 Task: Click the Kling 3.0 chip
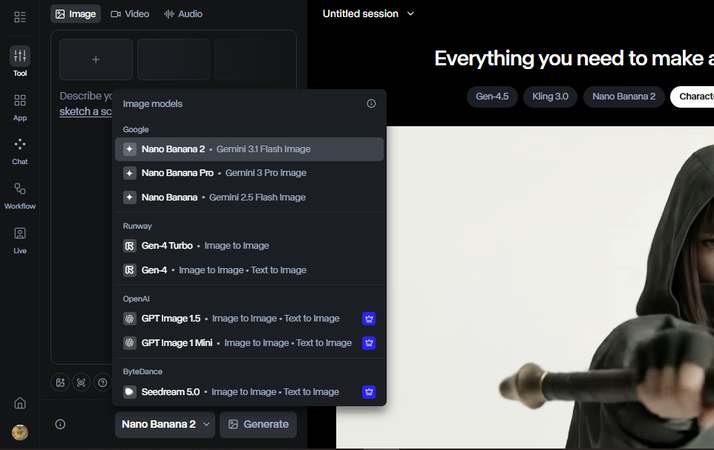(551, 97)
